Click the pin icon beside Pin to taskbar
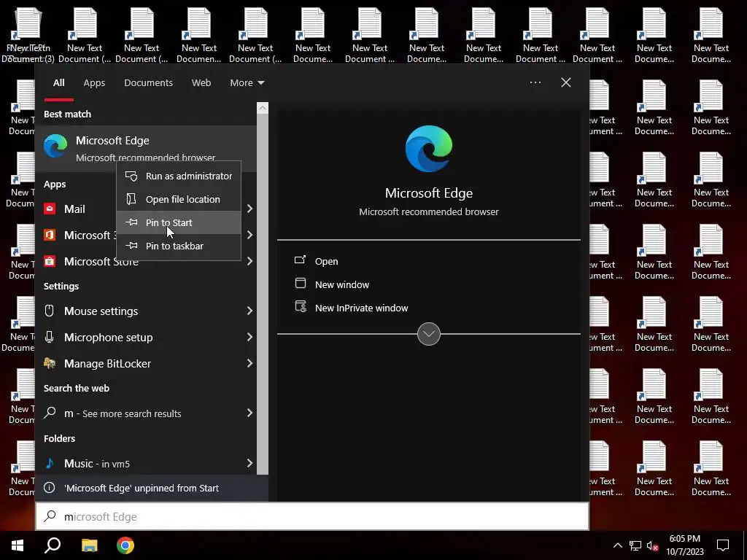 pyautogui.click(x=131, y=246)
